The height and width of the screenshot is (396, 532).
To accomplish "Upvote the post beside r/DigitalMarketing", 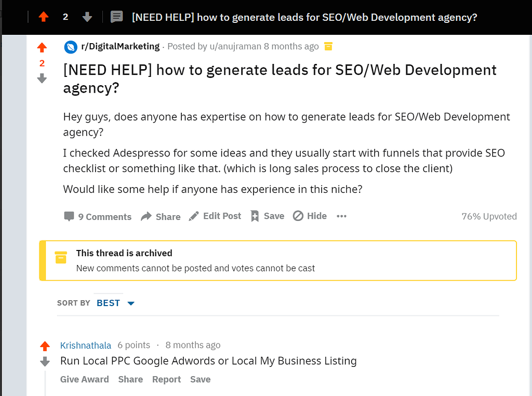I will tap(42, 47).
